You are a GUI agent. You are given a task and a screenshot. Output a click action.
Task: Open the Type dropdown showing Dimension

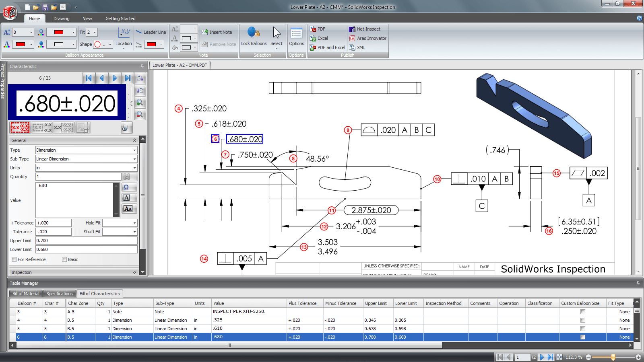(x=134, y=150)
